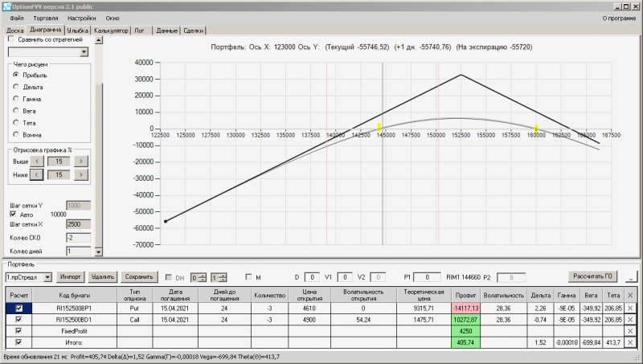
Task: Switch to the Доска tab
Action: tap(14, 31)
